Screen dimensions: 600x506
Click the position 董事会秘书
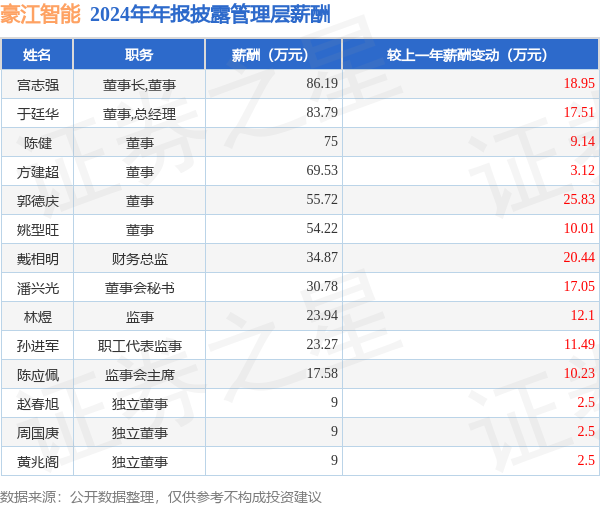[139, 288]
